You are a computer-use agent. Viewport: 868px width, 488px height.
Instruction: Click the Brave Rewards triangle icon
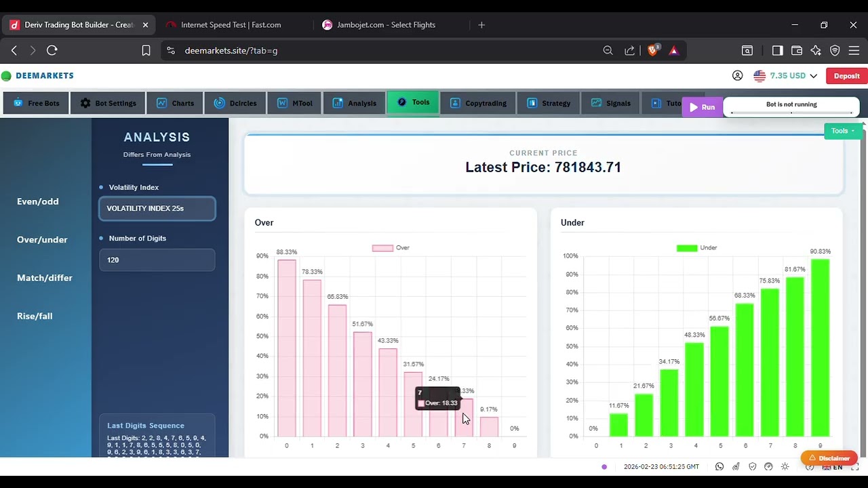coord(673,50)
